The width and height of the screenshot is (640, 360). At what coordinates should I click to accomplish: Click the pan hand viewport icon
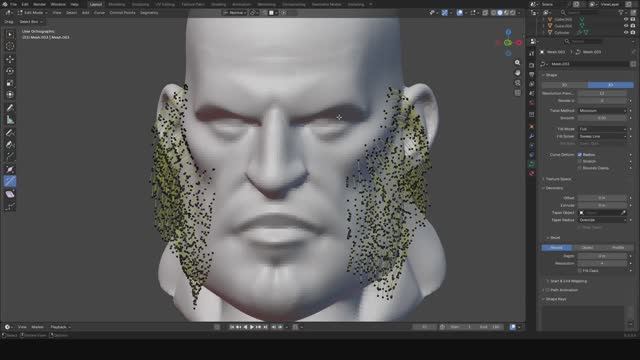(517, 73)
